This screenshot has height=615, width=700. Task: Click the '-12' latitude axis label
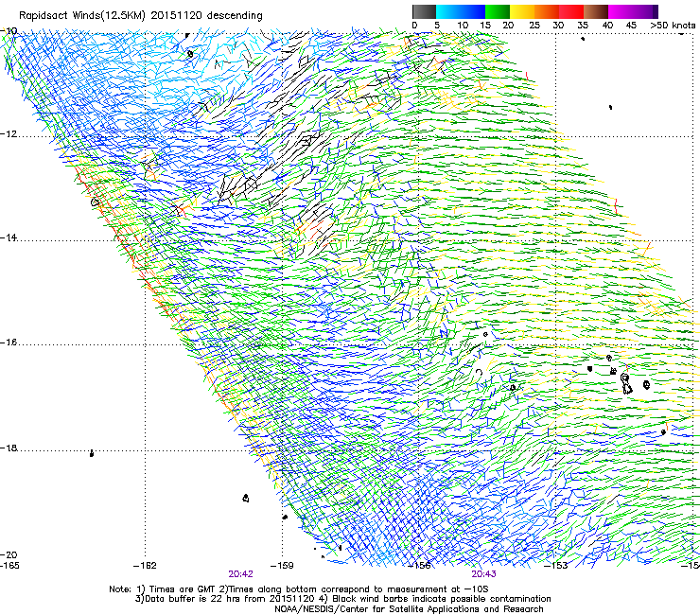coord(9,133)
